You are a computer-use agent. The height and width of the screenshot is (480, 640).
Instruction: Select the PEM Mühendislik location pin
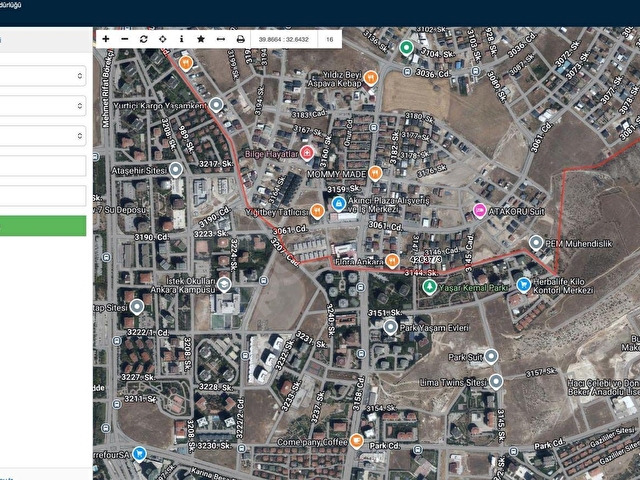pyautogui.click(x=536, y=243)
